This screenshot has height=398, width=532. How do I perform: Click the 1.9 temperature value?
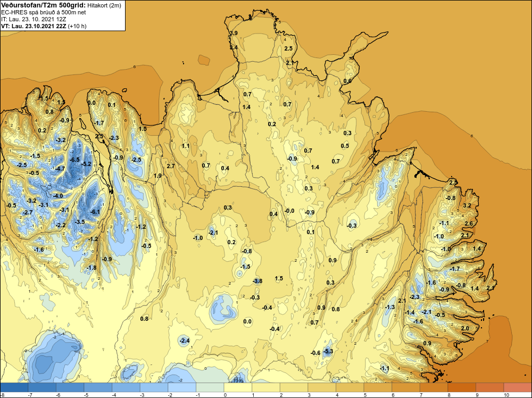(x=157, y=176)
